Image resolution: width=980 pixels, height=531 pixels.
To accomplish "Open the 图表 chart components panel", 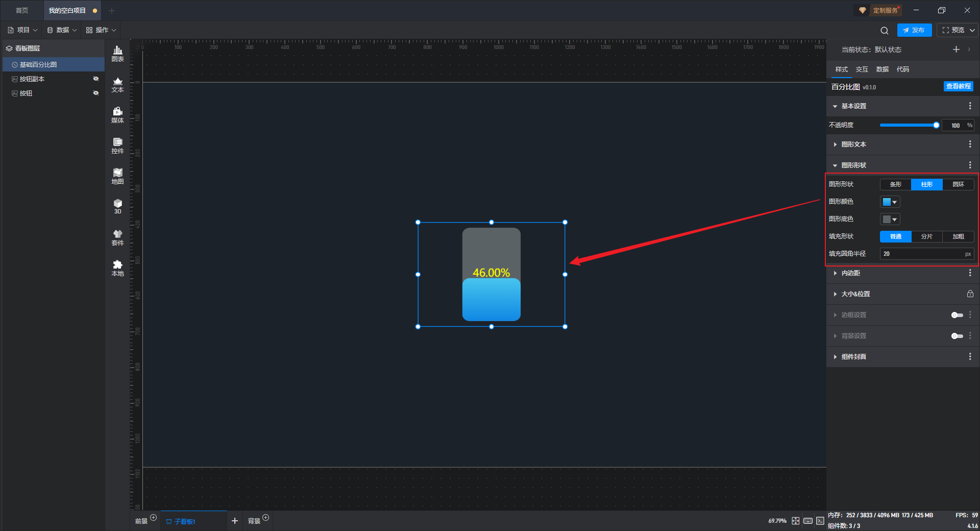I will point(117,54).
